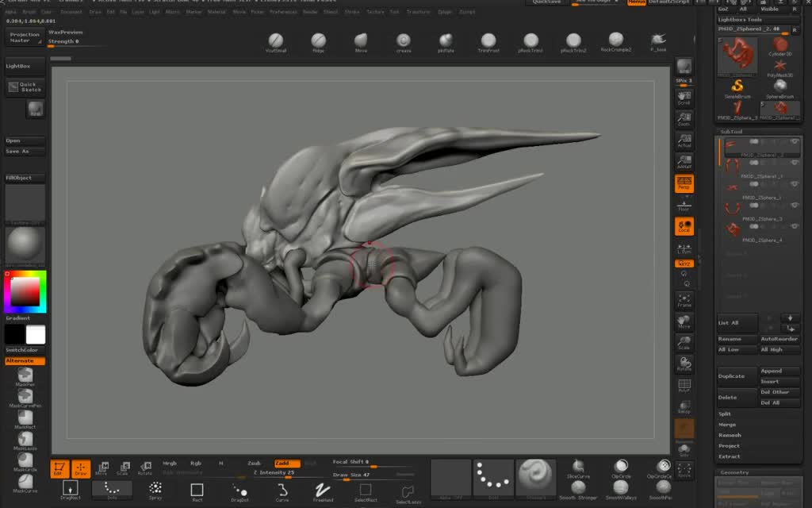Open the current stroke Dots picker
Image resolution: width=812 pixels, height=508 pixels.
493,477
